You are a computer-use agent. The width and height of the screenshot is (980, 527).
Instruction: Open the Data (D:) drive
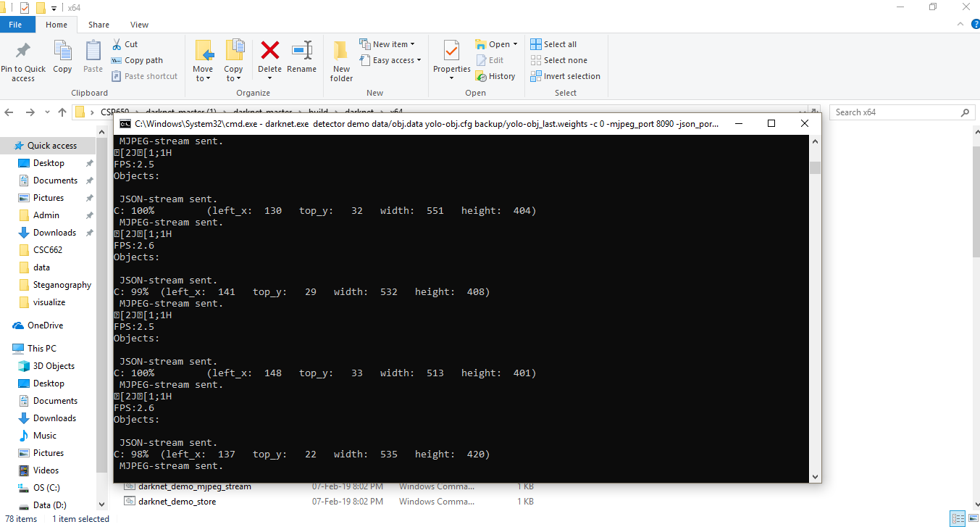[x=49, y=505]
